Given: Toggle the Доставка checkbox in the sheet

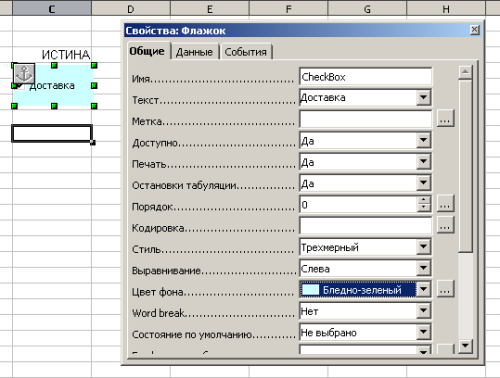Looking at the screenshot, I should click(x=21, y=86).
